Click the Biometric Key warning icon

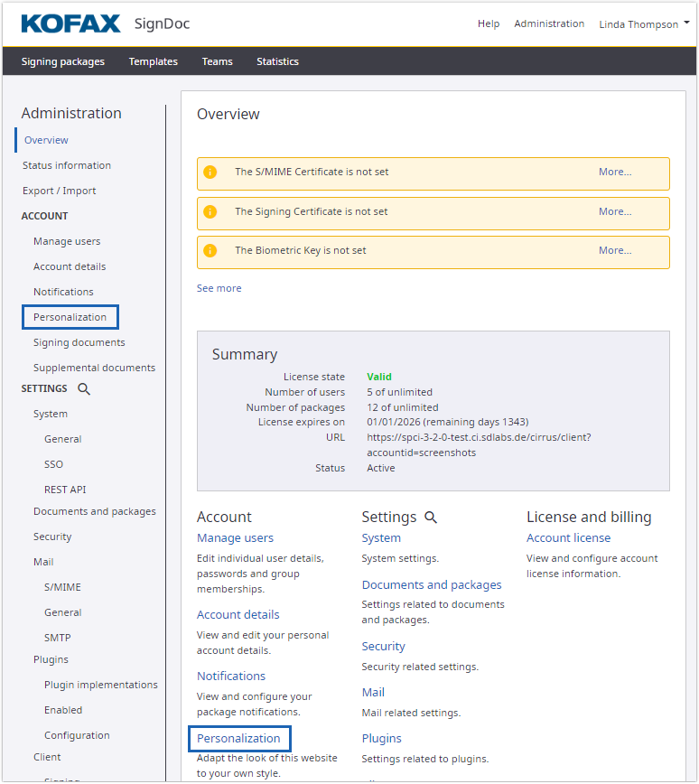tap(210, 250)
